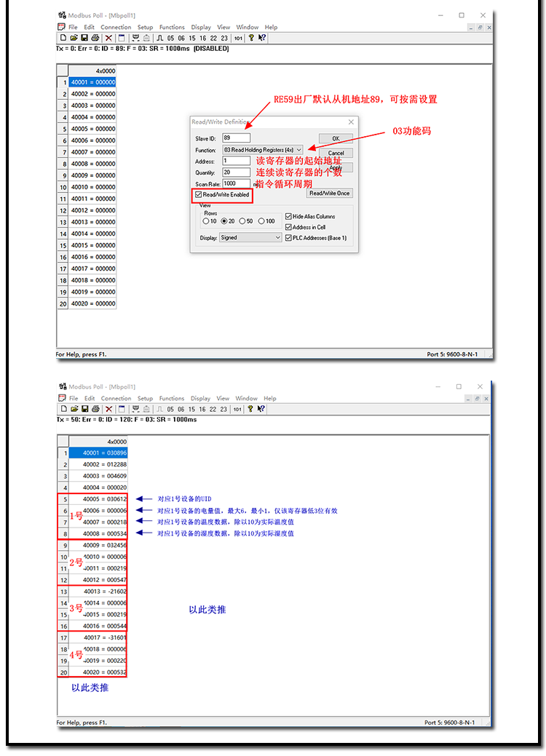Select cell 40001 = 030896 in lower window
The height and width of the screenshot is (756, 546).
pyautogui.click(x=98, y=453)
